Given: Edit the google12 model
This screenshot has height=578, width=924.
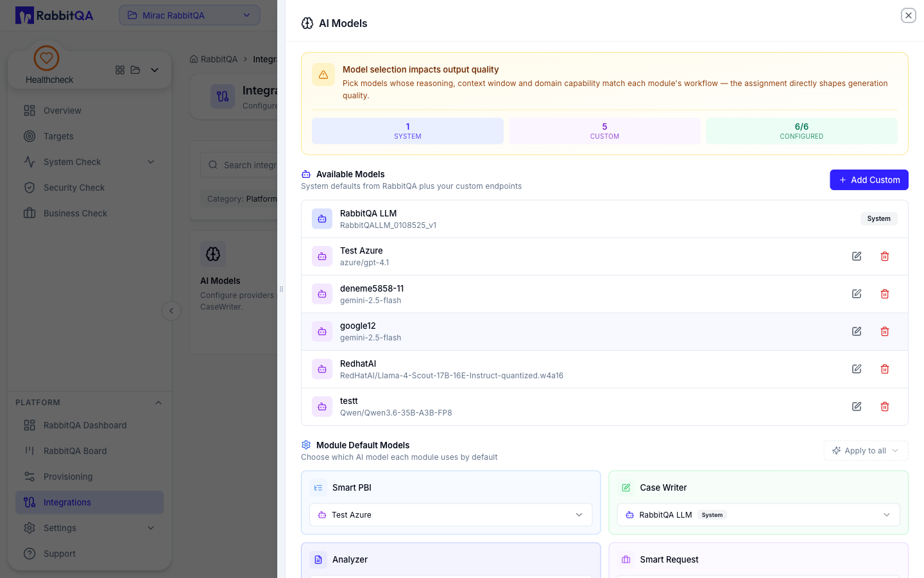Looking at the screenshot, I should (857, 331).
